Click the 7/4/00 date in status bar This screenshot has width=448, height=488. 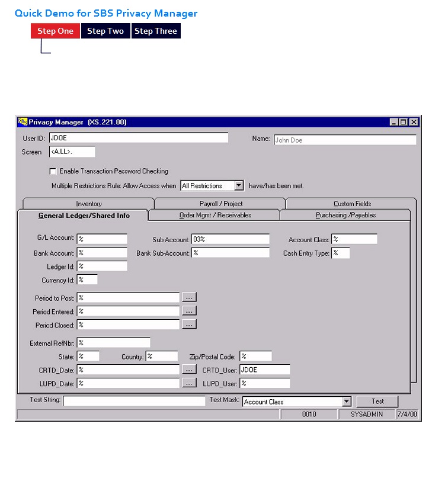pyautogui.click(x=407, y=414)
